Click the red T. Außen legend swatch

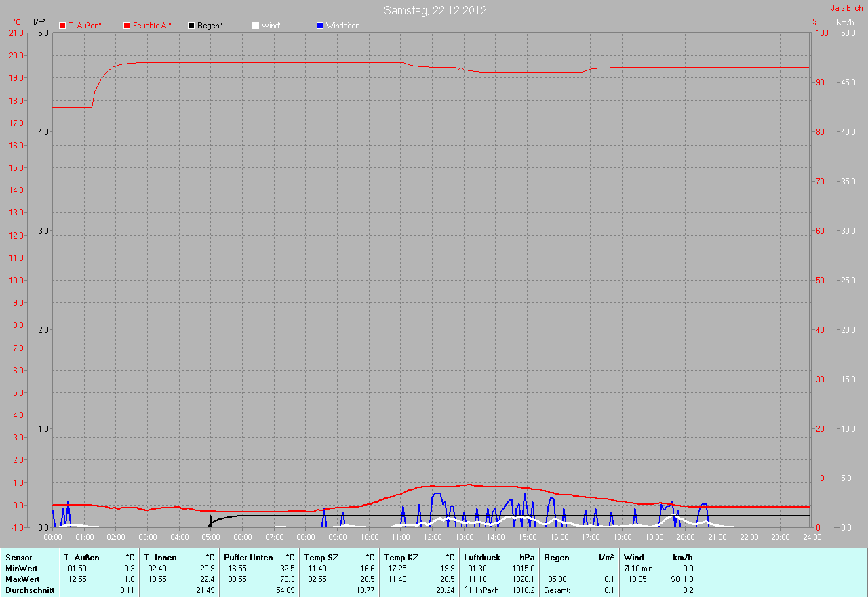pyautogui.click(x=62, y=26)
